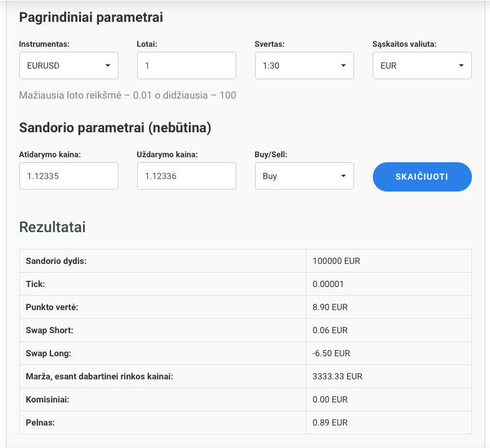Click the Pelnas row label
The width and height of the screenshot is (490, 448).
pos(41,422)
